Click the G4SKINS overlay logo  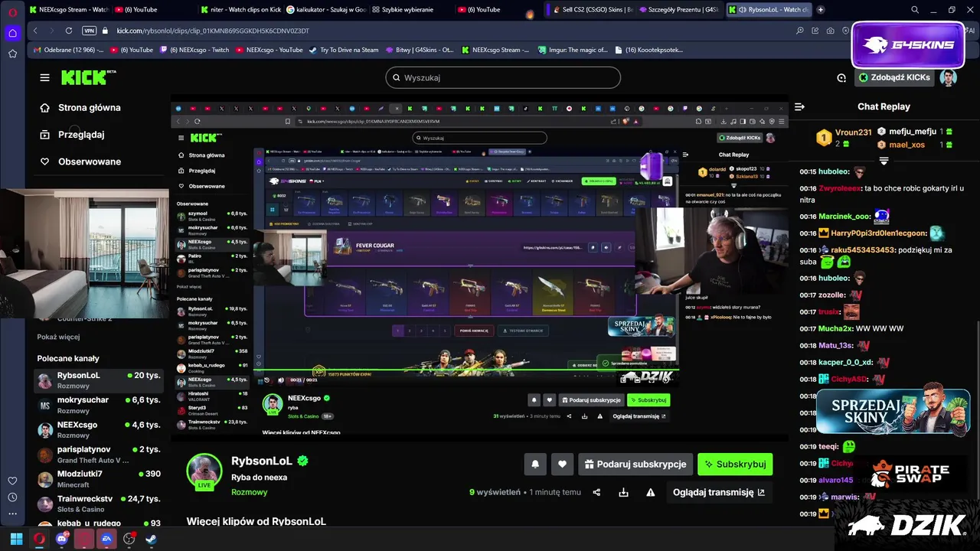tap(908, 44)
